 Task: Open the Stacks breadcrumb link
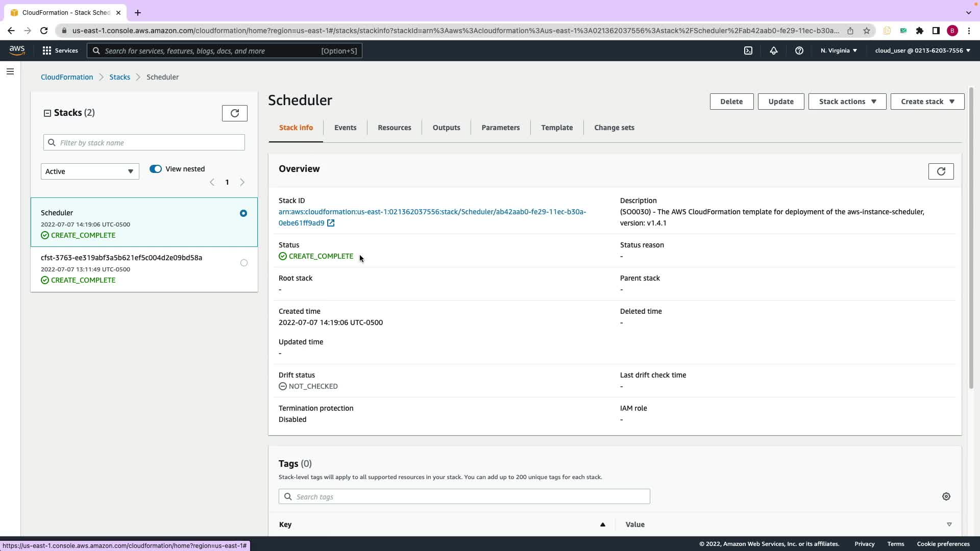coord(119,77)
